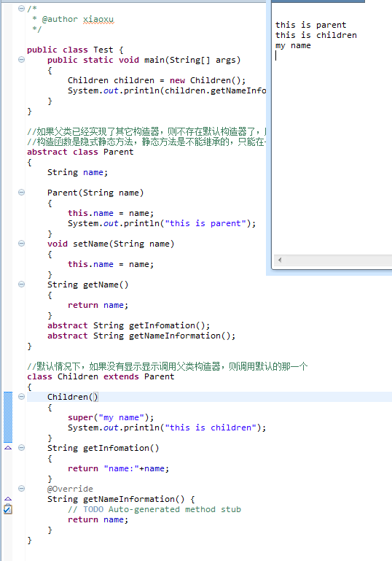Click the override marker beside getNameInformation() in Children
This screenshot has height=561, width=392.
tap(8, 499)
